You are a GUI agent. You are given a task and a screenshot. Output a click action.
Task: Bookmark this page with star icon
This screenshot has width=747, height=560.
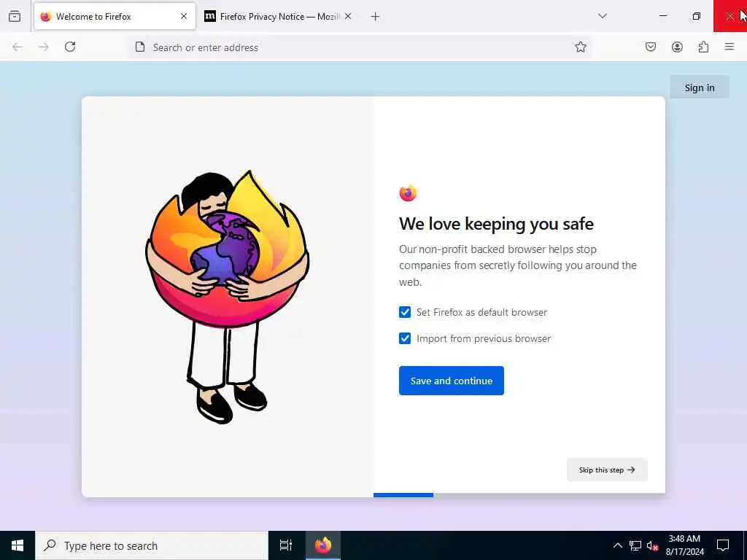(580, 47)
